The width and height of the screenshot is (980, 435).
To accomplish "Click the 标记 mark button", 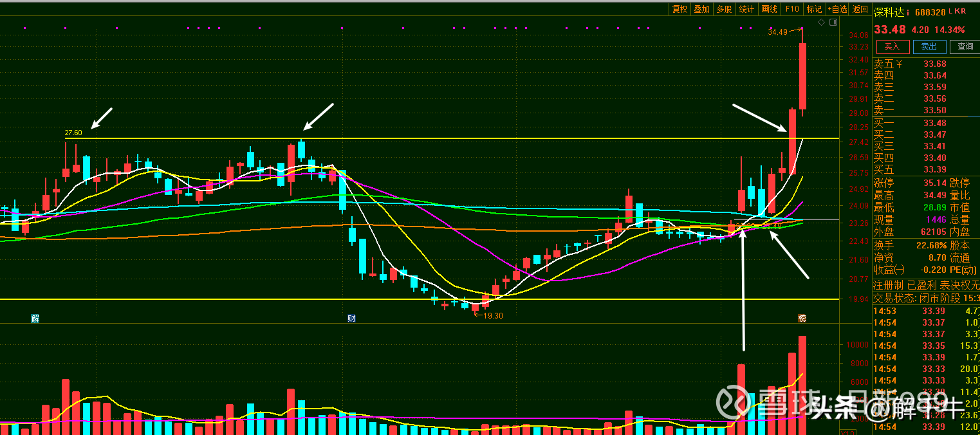I will (x=814, y=9).
